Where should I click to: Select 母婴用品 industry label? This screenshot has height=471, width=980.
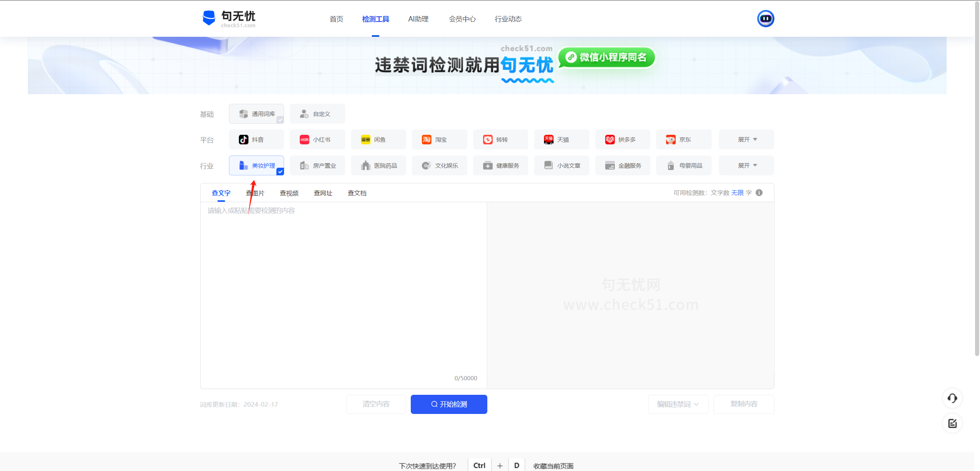pos(691,166)
